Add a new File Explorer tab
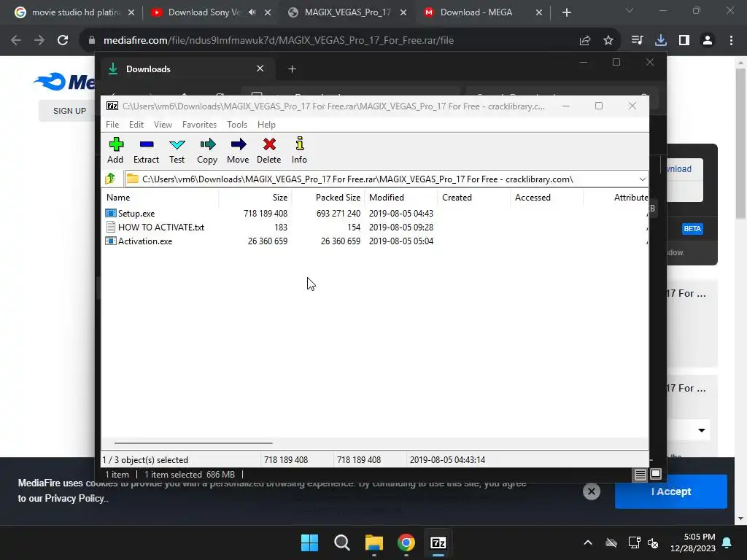 pos(292,69)
